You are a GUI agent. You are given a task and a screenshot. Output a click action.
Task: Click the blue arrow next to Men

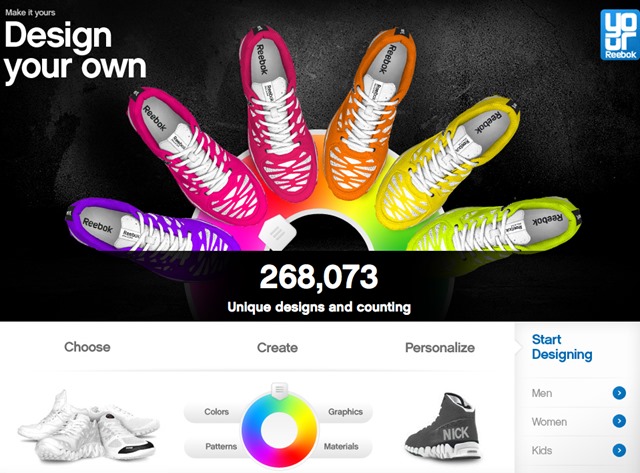pos(619,393)
